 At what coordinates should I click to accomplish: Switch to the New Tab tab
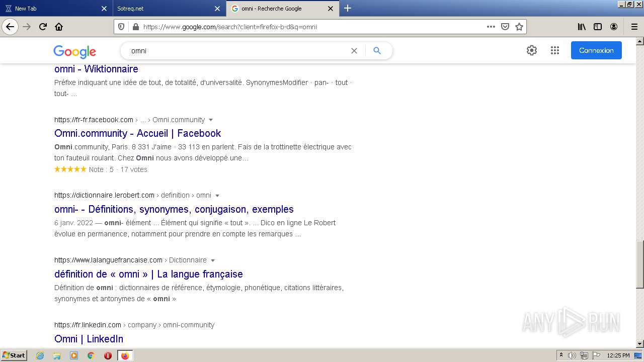point(56,8)
